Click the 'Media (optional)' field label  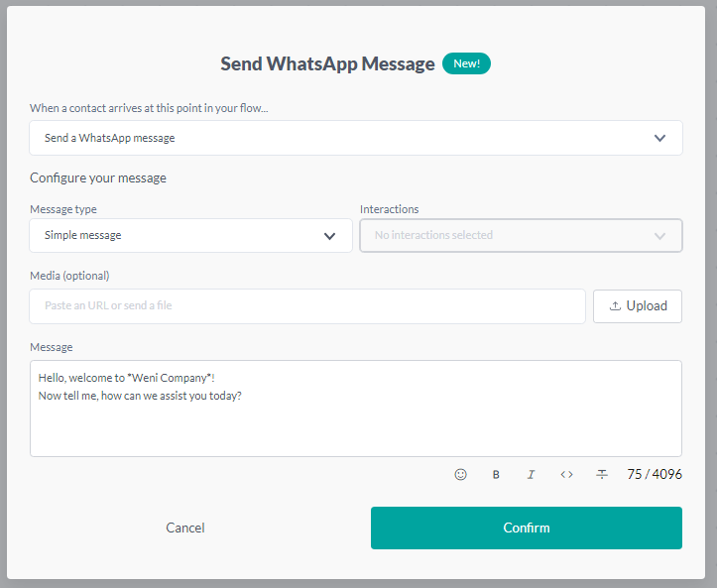click(x=69, y=276)
